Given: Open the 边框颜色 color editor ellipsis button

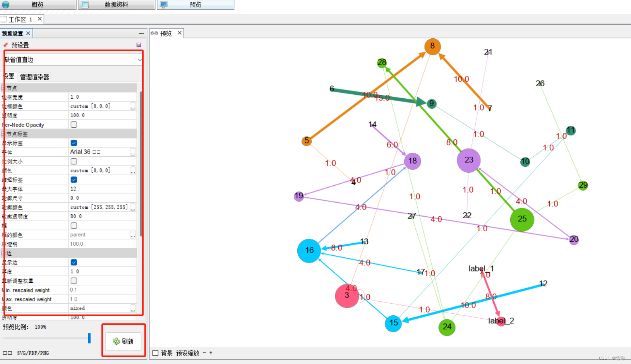Looking at the screenshot, I should point(133,106).
